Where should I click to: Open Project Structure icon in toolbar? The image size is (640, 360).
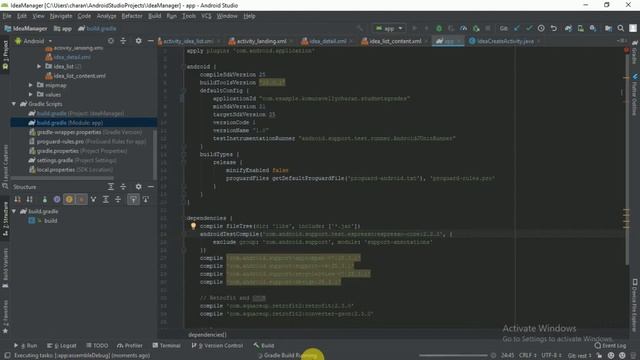click(608, 28)
